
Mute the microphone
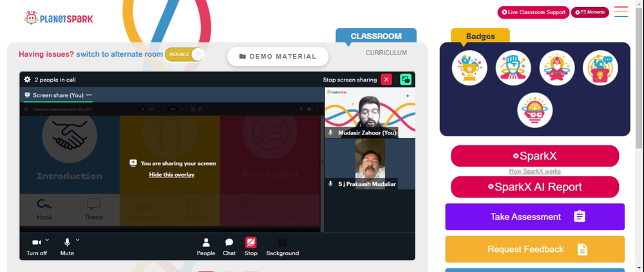68,247
